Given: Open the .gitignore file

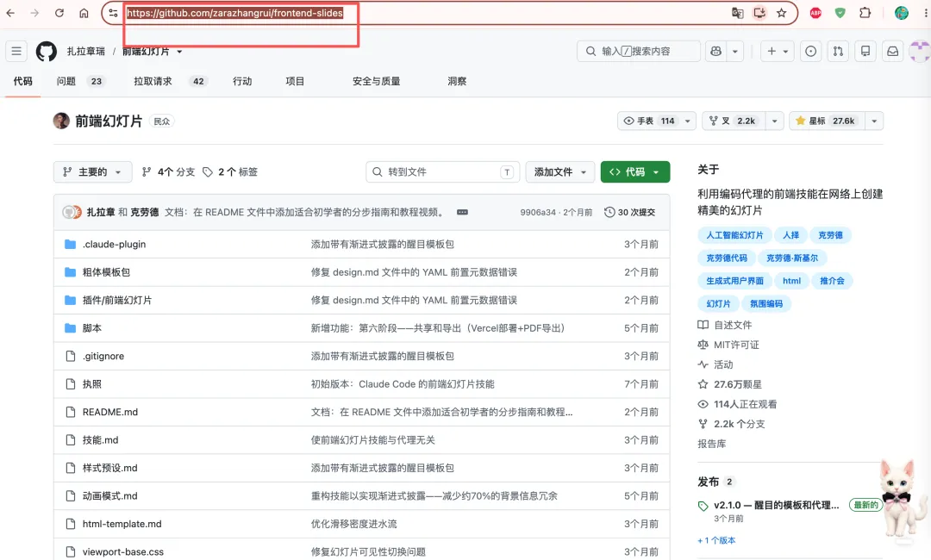Looking at the screenshot, I should pos(103,356).
